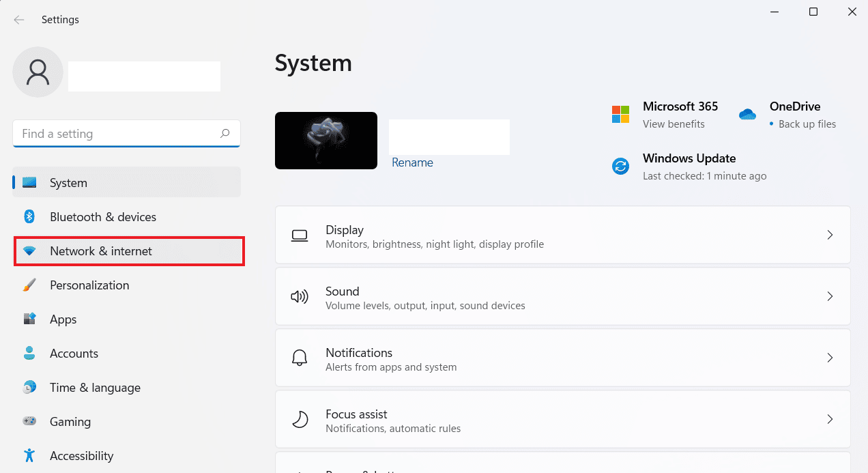Go to Gaming settings
The height and width of the screenshot is (473, 868).
[x=127, y=421]
